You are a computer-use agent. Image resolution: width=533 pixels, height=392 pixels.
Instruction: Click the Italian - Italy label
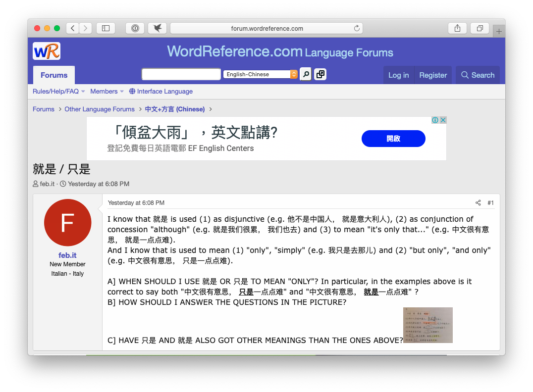click(x=67, y=273)
